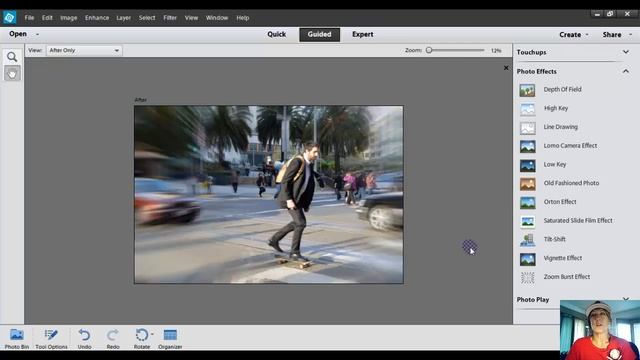Viewport: 640px width, 360px height.
Task: Close the document with the X
Action: (506, 68)
